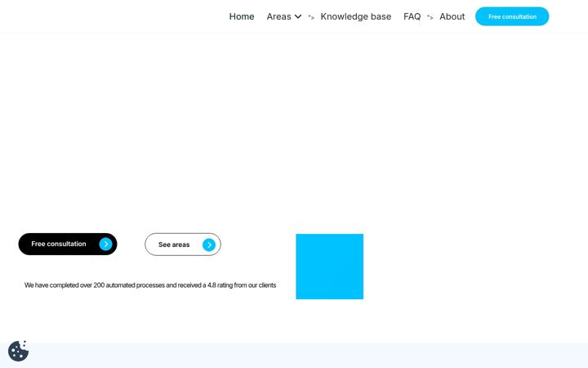Select the black Free consultation label
588x368 pixels.
pyautogui.click(x=59, y=244)
